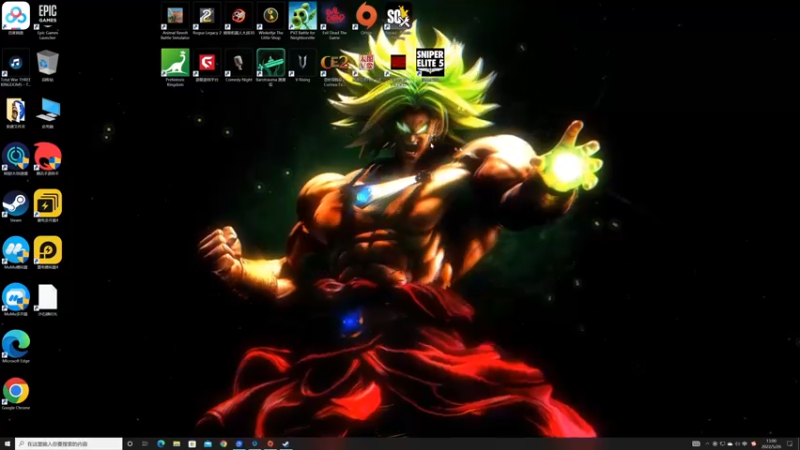Switch to Steam on the taskbar
This screenshot has height=450, width=800.
pyautogui.click(x=286, y=444)
